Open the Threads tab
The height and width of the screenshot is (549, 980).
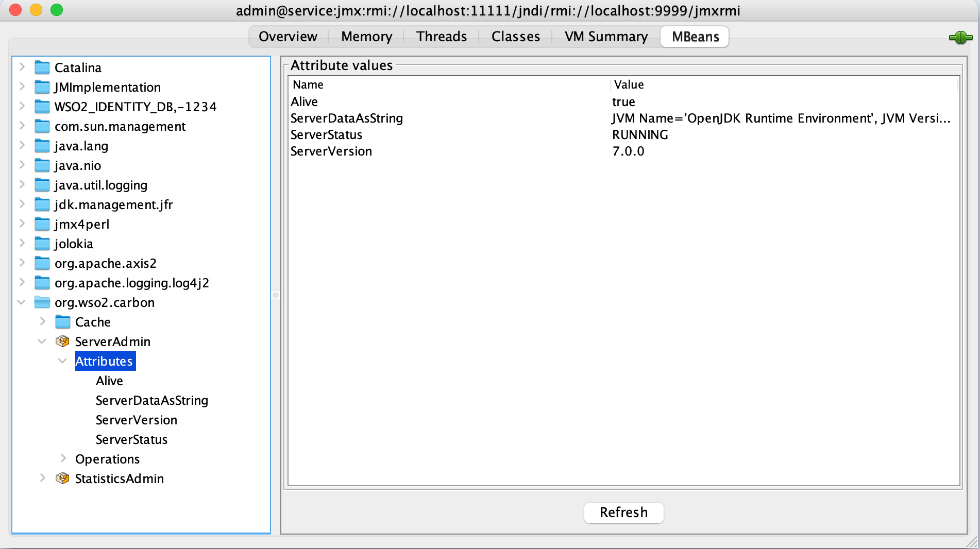pos(442,37)
